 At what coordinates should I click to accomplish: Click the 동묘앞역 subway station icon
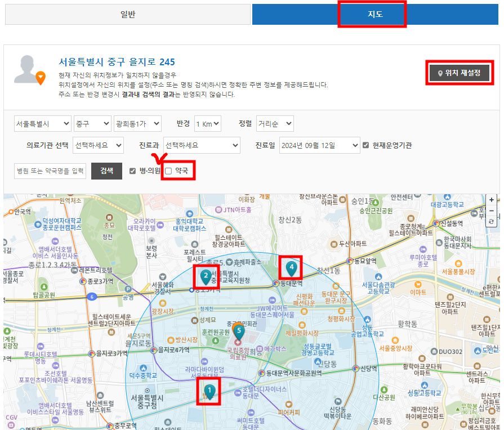[x=350, y=261]
